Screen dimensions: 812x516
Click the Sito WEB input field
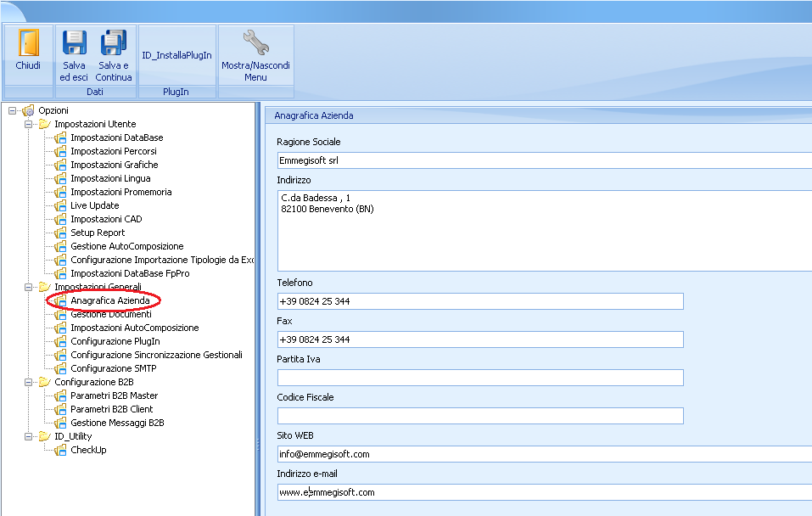coord(544,454)
